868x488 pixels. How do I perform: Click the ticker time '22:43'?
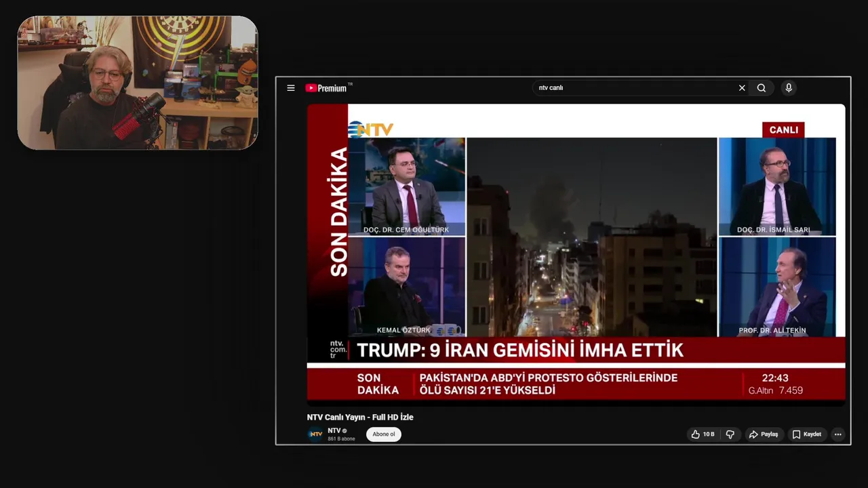tap(775, 378)
